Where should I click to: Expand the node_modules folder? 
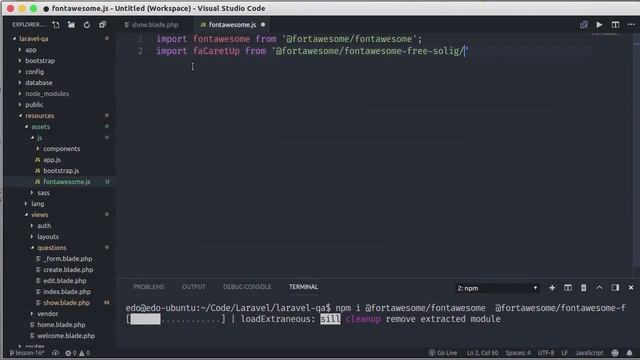click(47, 94)
